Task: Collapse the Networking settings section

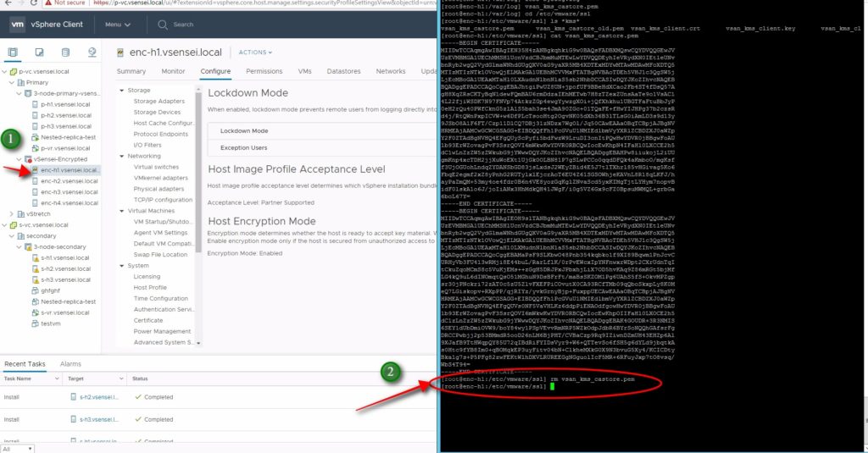Action: click(121, 156)
